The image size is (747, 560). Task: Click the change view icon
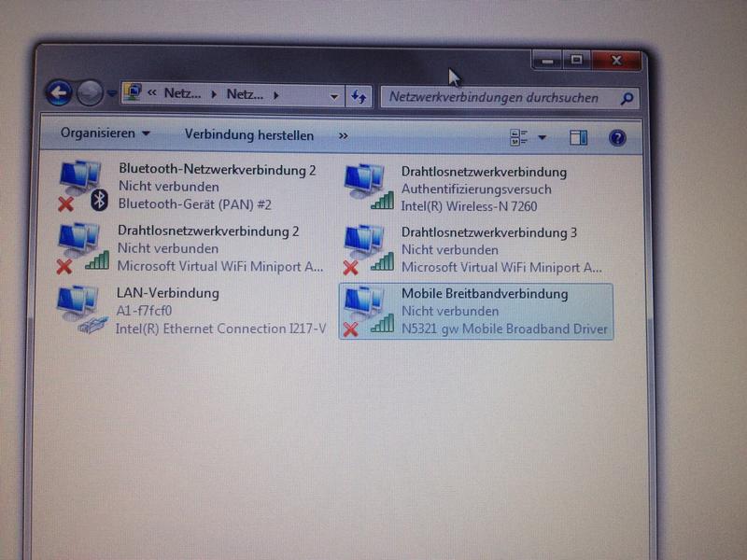click(519, 137)
